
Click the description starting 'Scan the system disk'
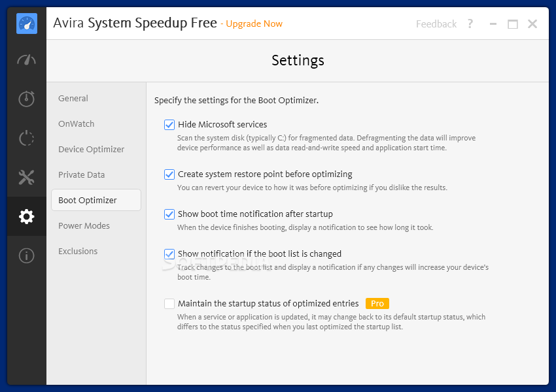[326, 142]
